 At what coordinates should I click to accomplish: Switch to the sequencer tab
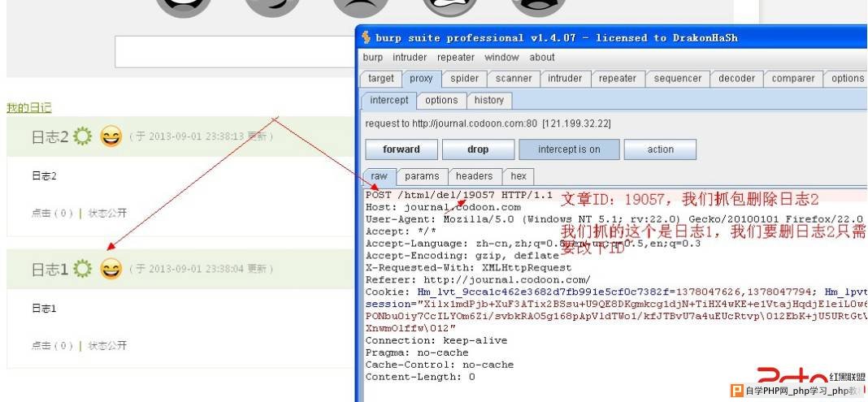coord(678,79)
